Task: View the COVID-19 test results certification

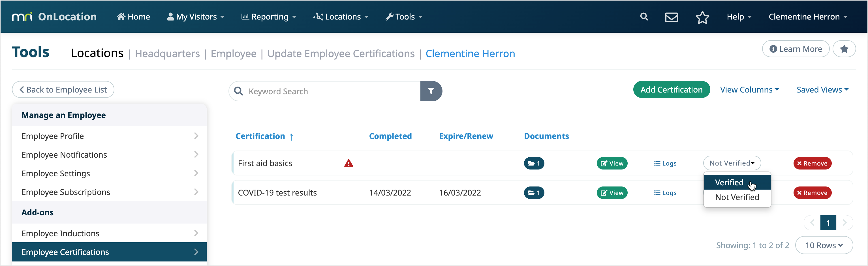Action: tap(612, 193)
